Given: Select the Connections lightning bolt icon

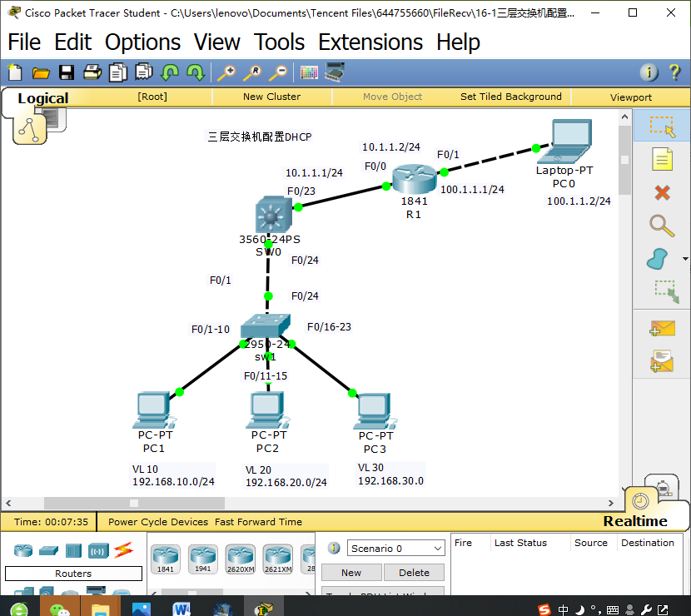Looking at the screenshot, I should (x=123, y=550).
